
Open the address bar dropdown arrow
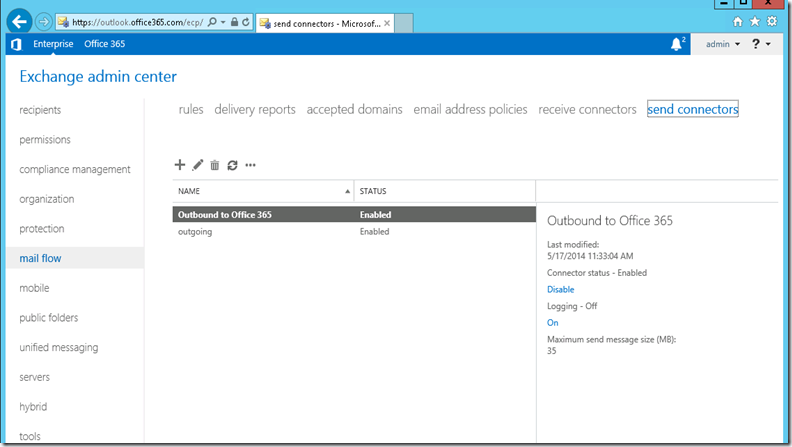click(x=223, y=22)
